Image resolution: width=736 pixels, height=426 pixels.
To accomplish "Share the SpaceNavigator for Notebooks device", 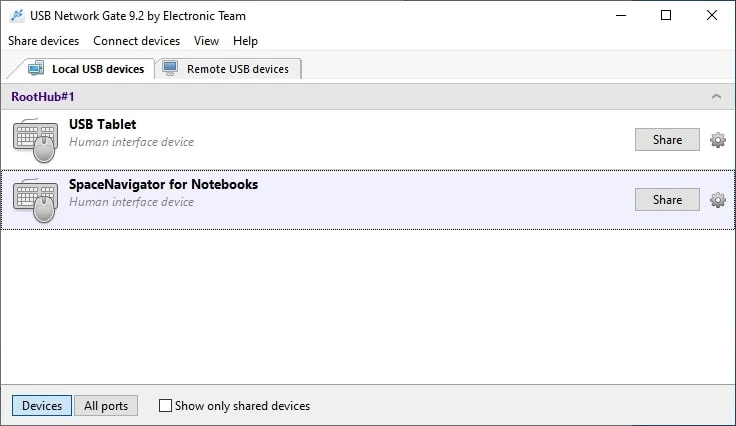I will [667, 200].
